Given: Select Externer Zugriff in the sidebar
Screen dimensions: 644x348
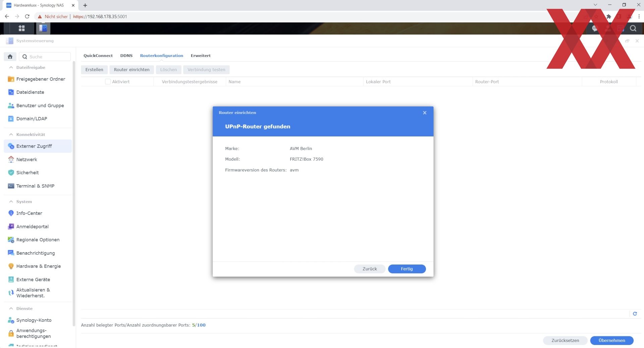Looking at the screenshot, I should [x=38, y=146].
